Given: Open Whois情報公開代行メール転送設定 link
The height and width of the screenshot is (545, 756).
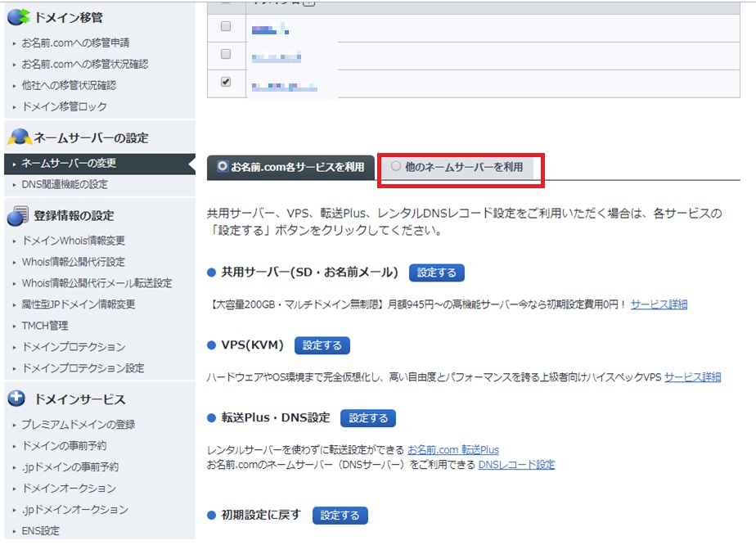Looking at the screenshot, I should click(x=97, y=283).
